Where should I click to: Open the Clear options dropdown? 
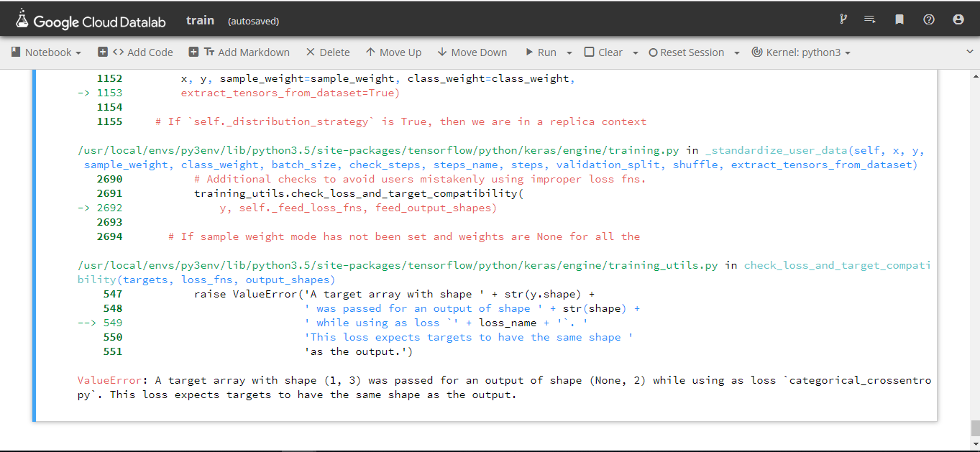(x=634, y=52)
